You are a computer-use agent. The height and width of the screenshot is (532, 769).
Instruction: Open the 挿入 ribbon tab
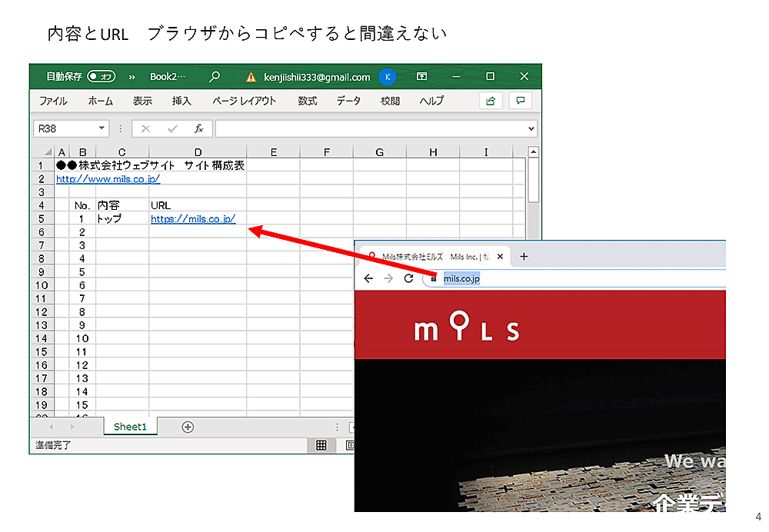coord(181,101)
